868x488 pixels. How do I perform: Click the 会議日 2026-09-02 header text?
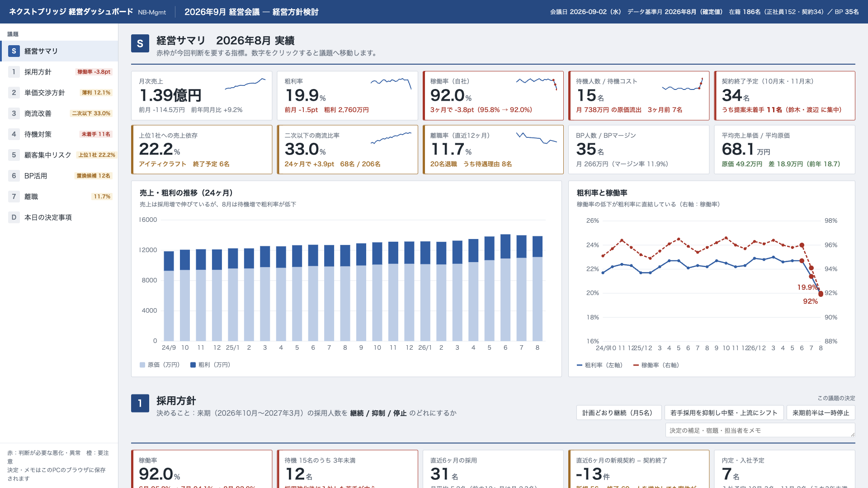point(585,12)
